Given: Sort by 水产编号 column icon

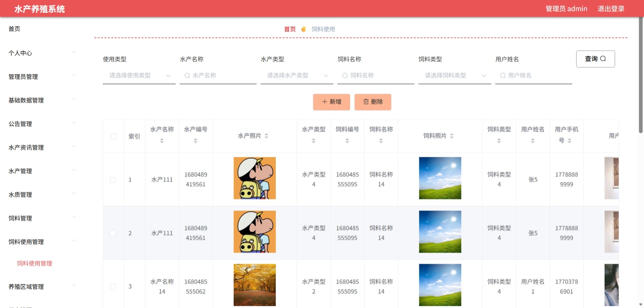Looking at the screenshot, I should [x=195, y=141].
